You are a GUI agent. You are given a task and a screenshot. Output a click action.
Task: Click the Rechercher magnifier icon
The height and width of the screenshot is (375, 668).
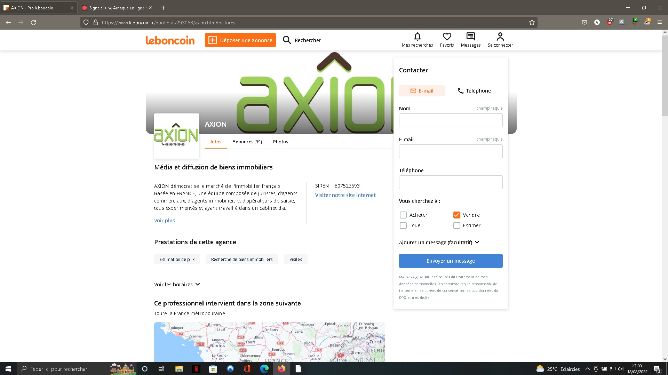287,40
